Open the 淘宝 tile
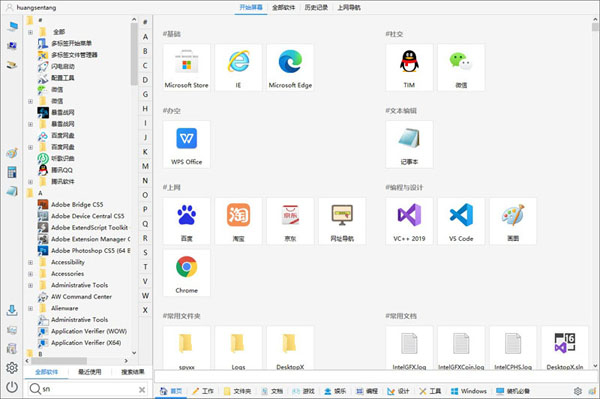Viewport: 600px width, 399px height. 238,221
